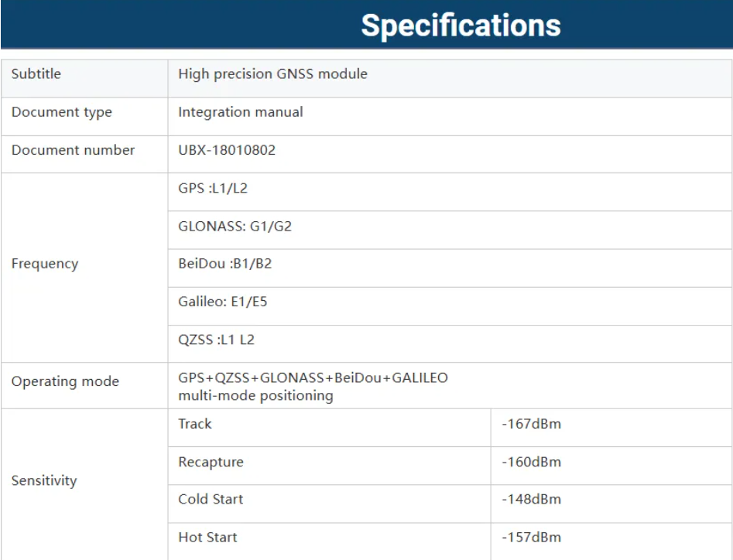Select the QZSS :L1 L2 frequency cell

click(216, 340)
